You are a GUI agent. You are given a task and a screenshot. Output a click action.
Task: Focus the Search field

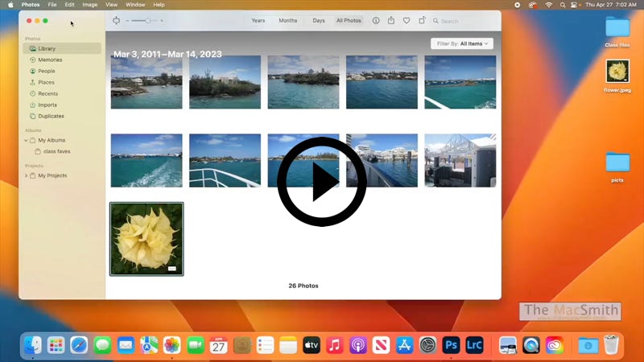464,21
